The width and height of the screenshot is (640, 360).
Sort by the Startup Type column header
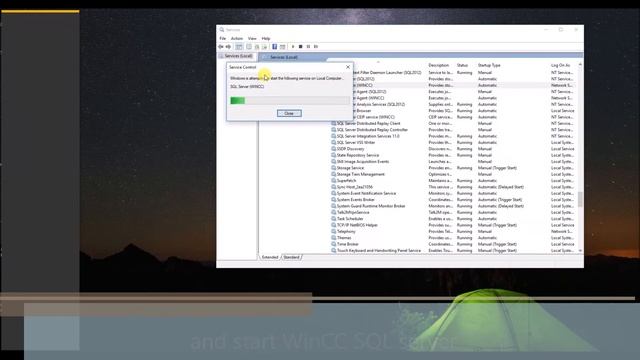click(x=489, y=65)
